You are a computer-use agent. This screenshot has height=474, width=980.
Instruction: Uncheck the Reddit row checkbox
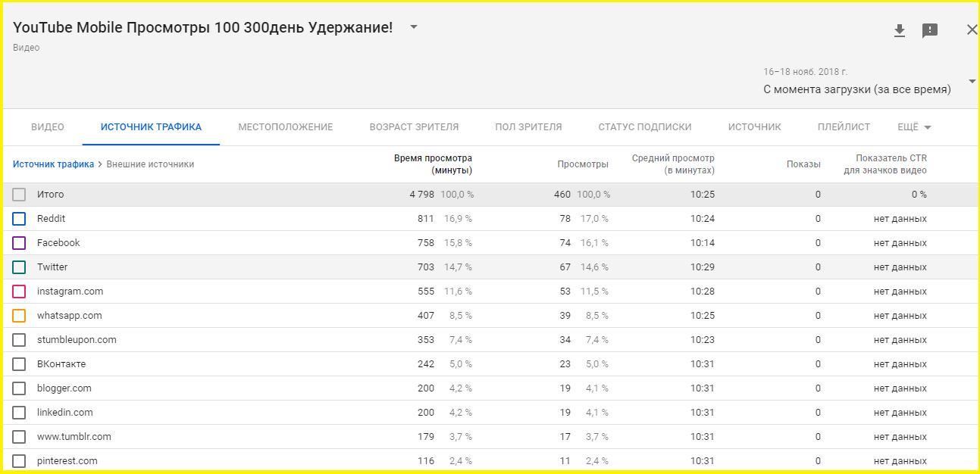19,219
